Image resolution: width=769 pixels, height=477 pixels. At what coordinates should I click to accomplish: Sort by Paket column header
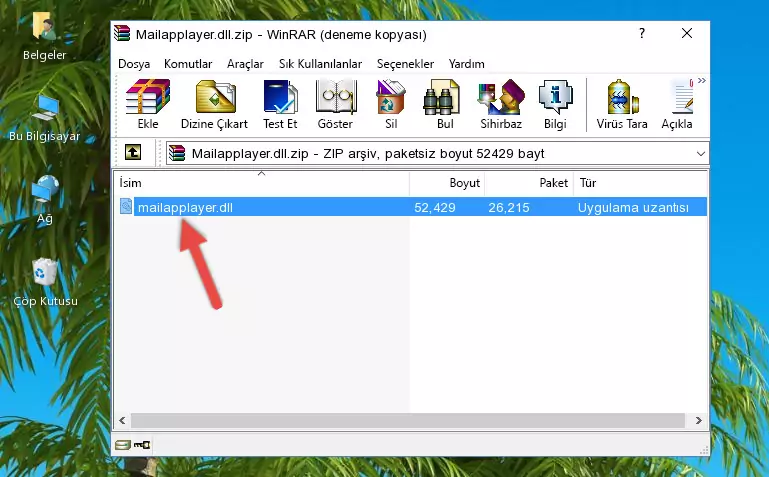[529, 183]
